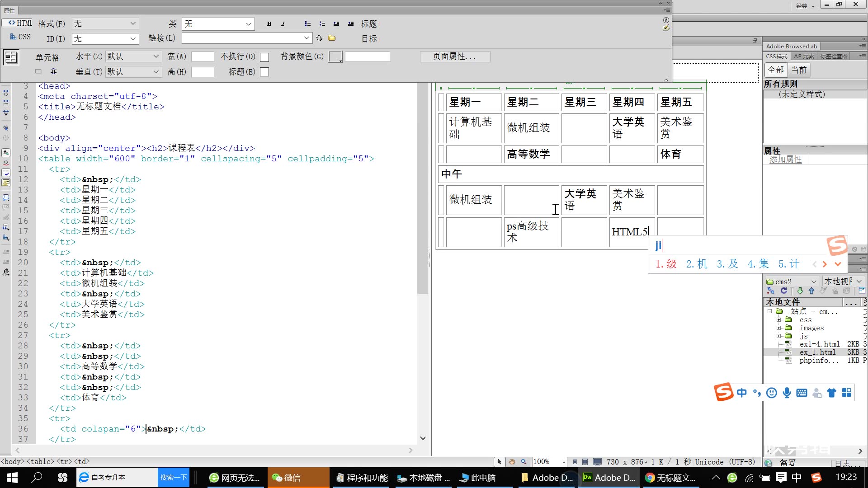
Task: Click the 高(H) height input field
Action: pos(203,72)
